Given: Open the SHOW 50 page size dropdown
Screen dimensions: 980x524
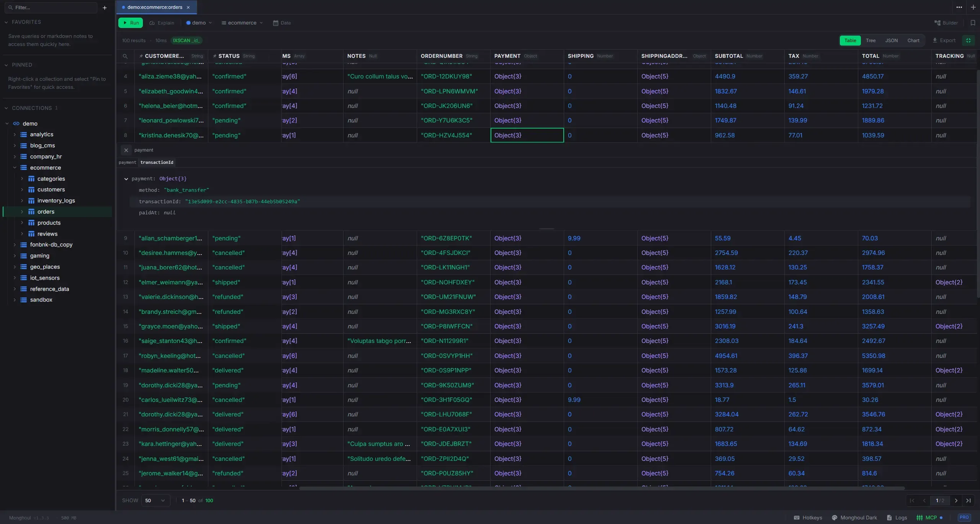Looking at the screenshot, I should coord(155,501).
